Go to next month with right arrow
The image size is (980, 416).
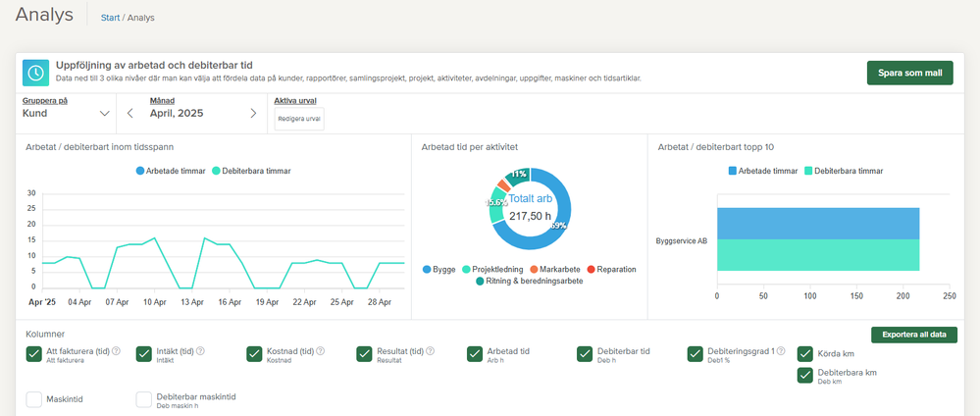253,113
